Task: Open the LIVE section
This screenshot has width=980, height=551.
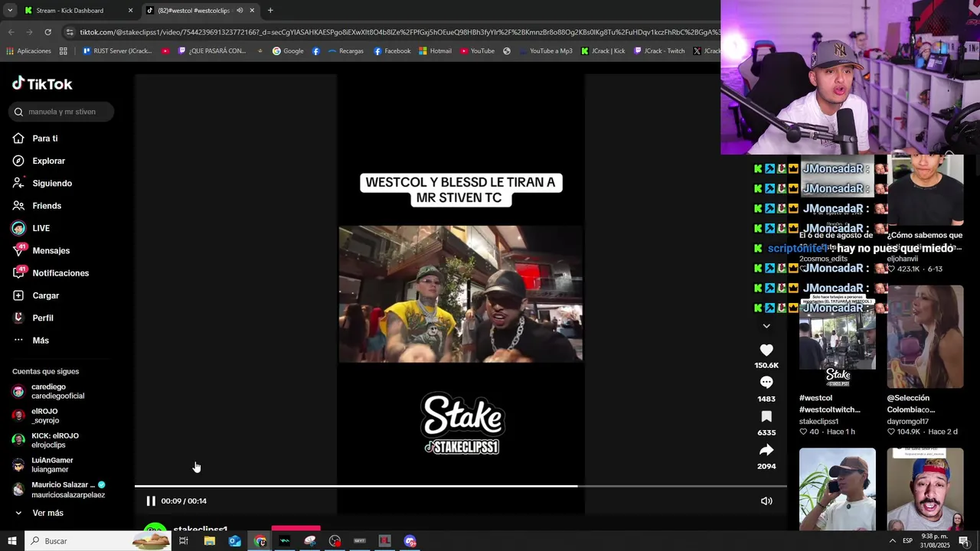Action: 41,228
